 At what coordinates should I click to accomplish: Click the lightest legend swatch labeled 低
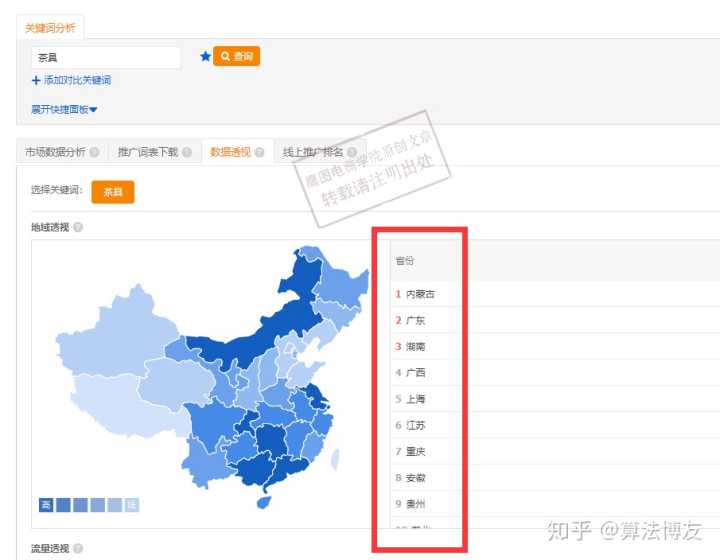(x=131, y=505)
